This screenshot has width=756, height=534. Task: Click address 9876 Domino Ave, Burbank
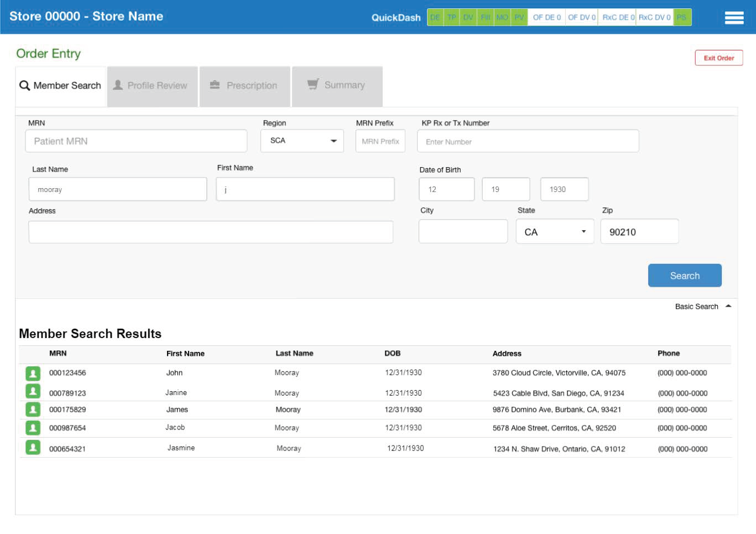pyautogui.click(x=557, y=409)
